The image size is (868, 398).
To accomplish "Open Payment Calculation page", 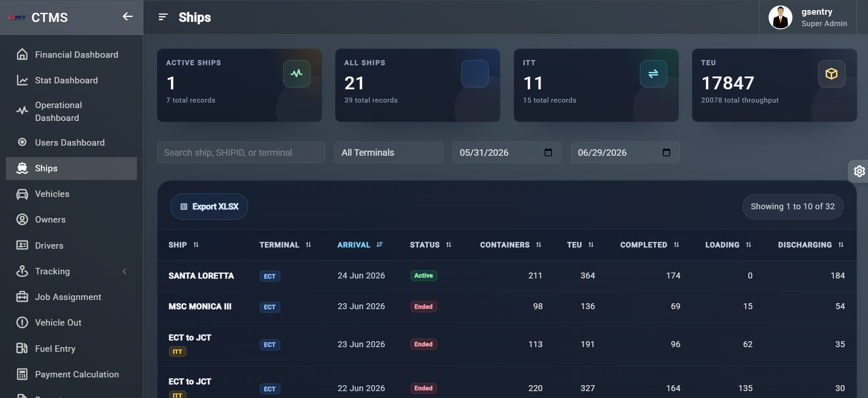I will coord(71,374).
